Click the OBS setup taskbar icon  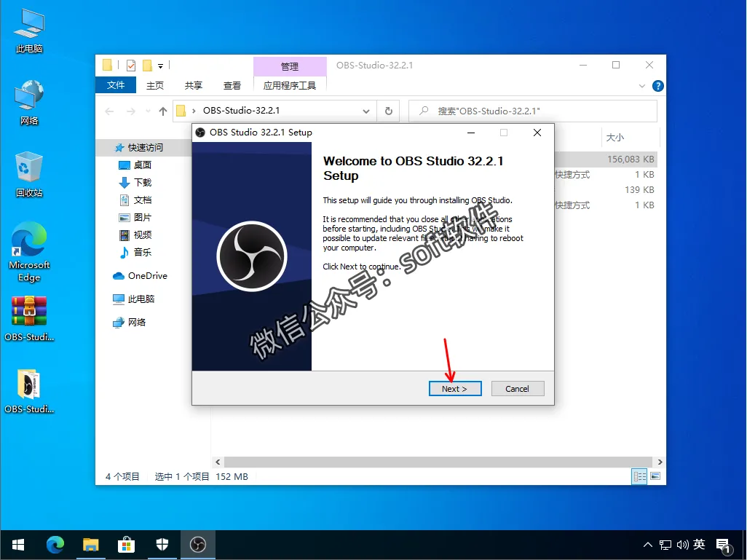click(198, 545)
